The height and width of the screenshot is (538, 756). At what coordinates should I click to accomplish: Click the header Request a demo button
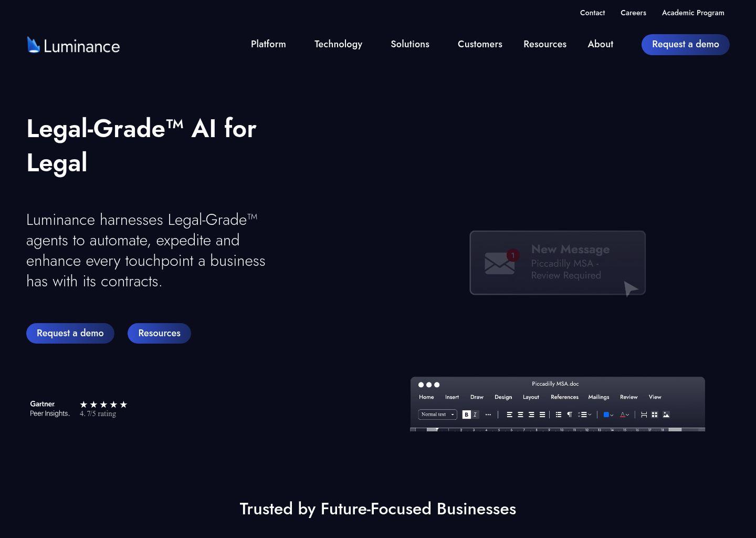(685, 44)
